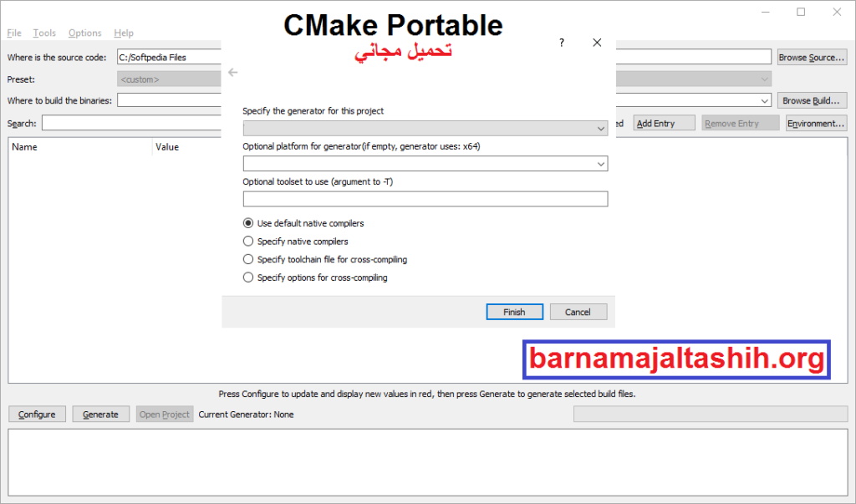Click the output log area

tap(427, 462)
